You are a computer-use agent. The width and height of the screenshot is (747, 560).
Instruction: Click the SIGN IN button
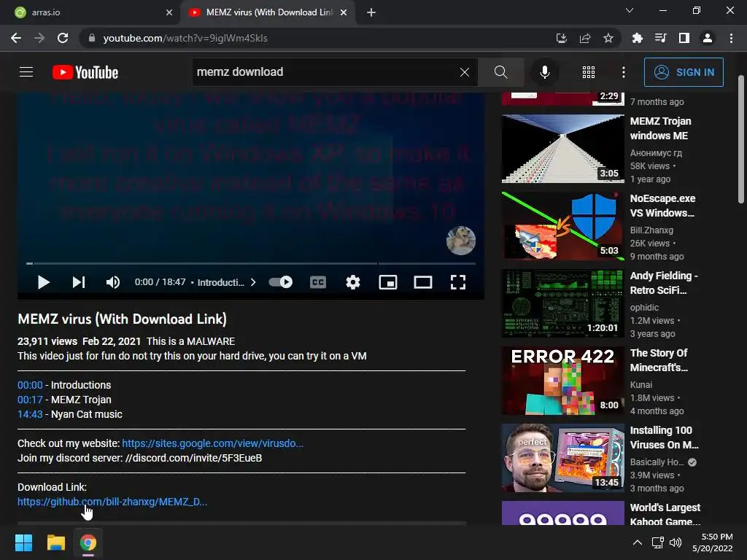coord(684,72)
